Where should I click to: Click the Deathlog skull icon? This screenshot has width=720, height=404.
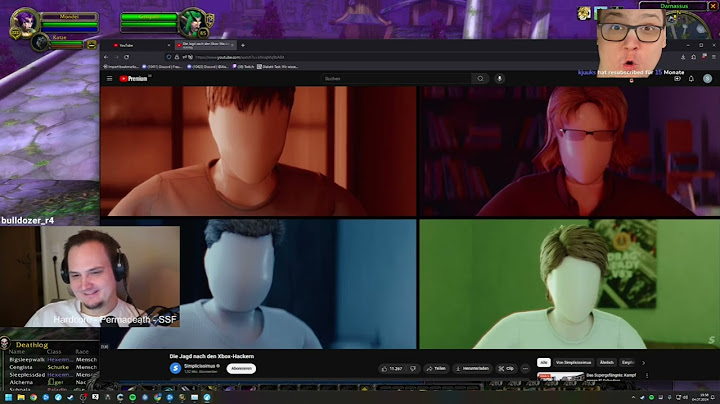point(5,343)
